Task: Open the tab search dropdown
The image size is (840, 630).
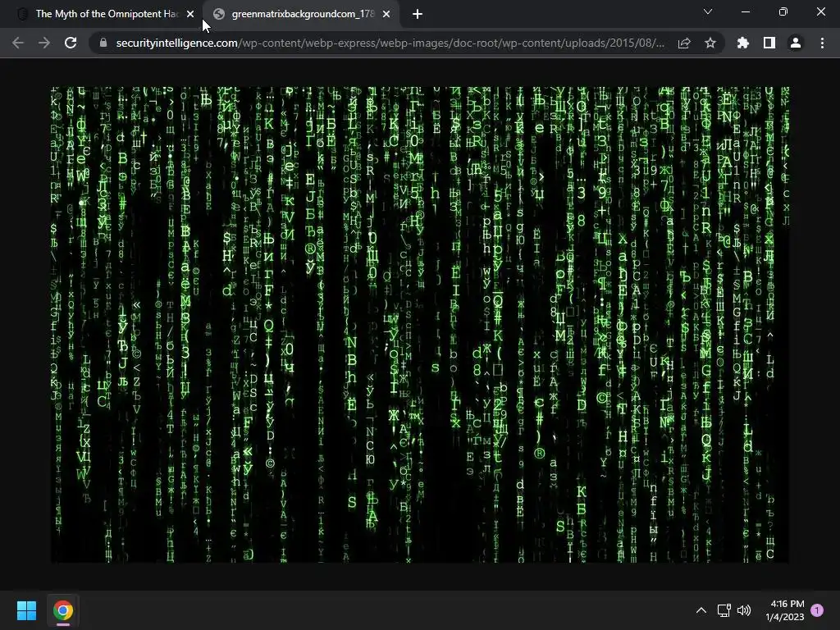Action: click(x=708, y=11)
